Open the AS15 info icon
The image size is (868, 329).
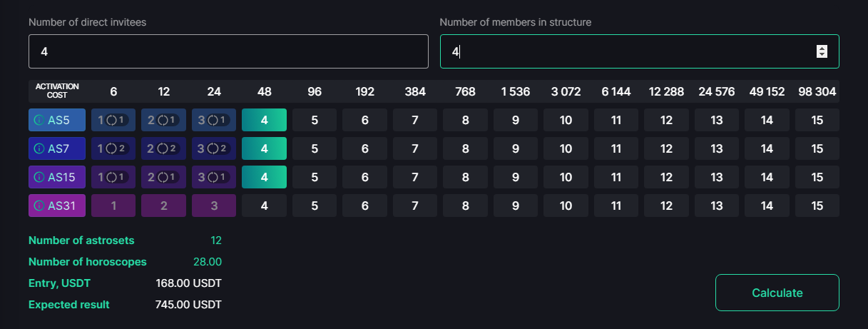click(x=39, y=177)
